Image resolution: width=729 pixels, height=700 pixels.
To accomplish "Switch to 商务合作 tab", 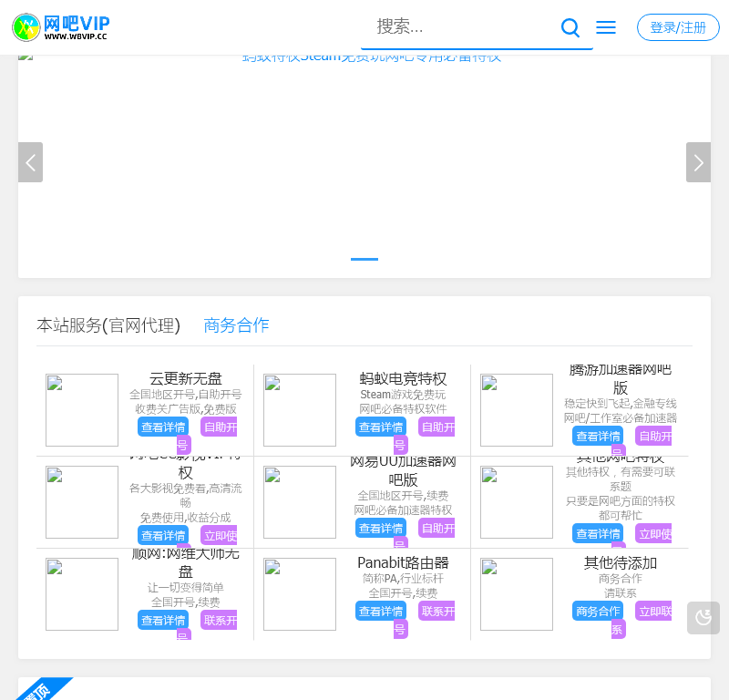I will pyautogui.click(x=236, y=325).
